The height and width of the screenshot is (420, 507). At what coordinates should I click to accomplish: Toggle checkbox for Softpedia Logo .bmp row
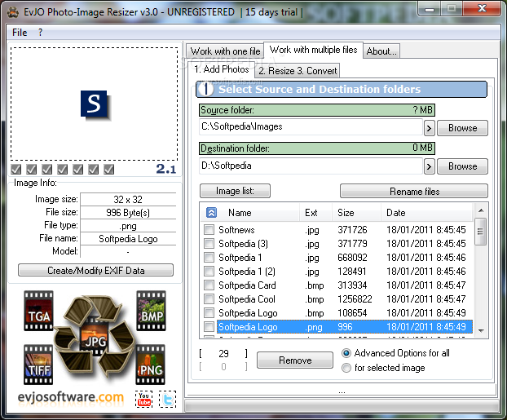point(209,313)
